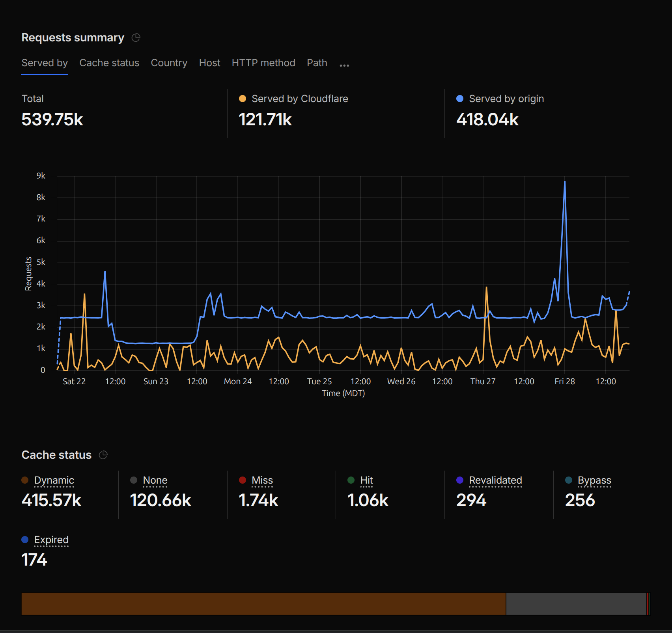672x633 pixels.
Task: Select the HTTP method tab
Action: (x=263, y=63)
